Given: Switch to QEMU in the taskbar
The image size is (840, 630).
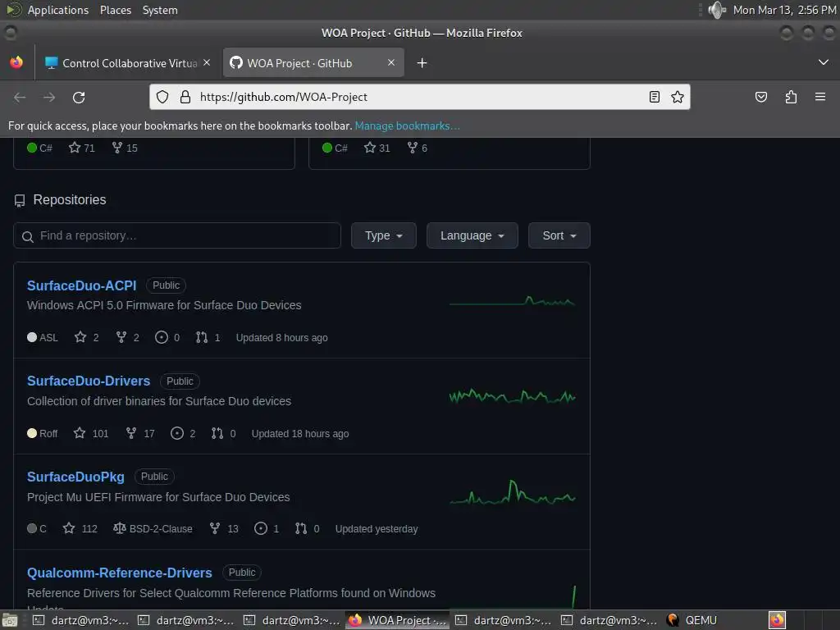Looking at the screenshot, I should (x=692, y=620).
